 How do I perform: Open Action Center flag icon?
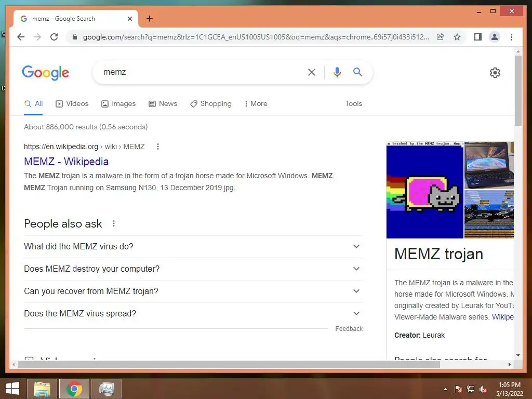click(x=458, y=389)
